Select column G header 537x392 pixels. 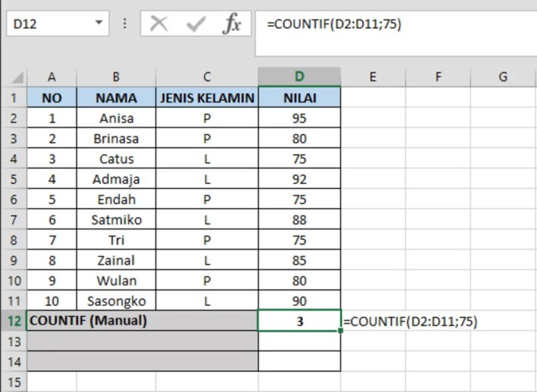(x=502, y=77)
